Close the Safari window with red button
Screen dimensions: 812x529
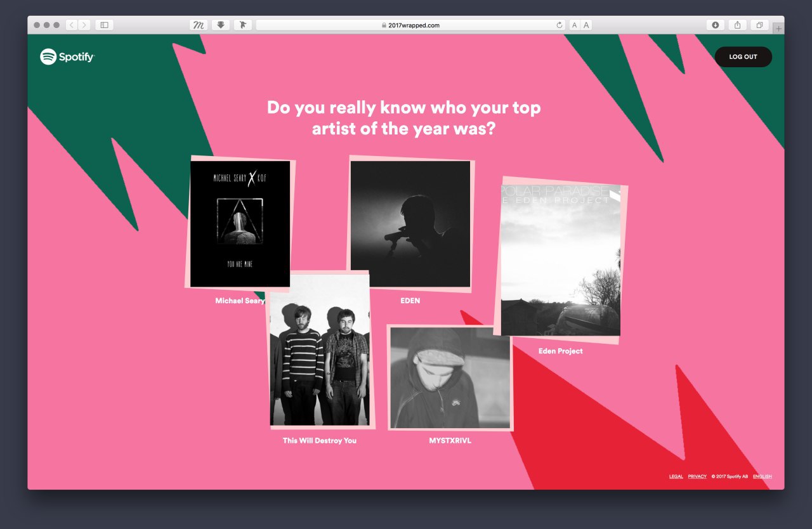click(37, 25)
